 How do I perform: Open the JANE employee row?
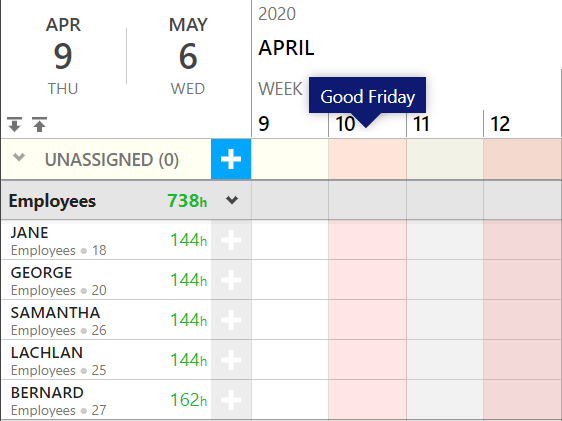tap(106, 240)
